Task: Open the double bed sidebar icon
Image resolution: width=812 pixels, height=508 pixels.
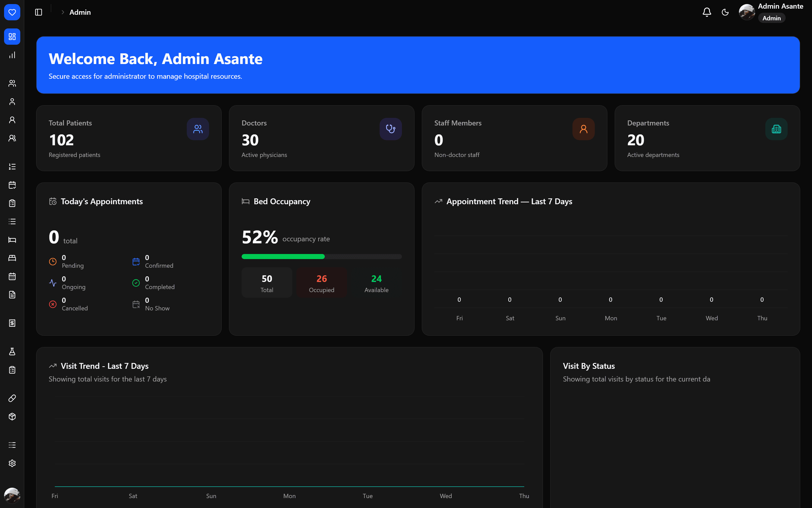Action: pyautogui.click(x=12, y=258)
